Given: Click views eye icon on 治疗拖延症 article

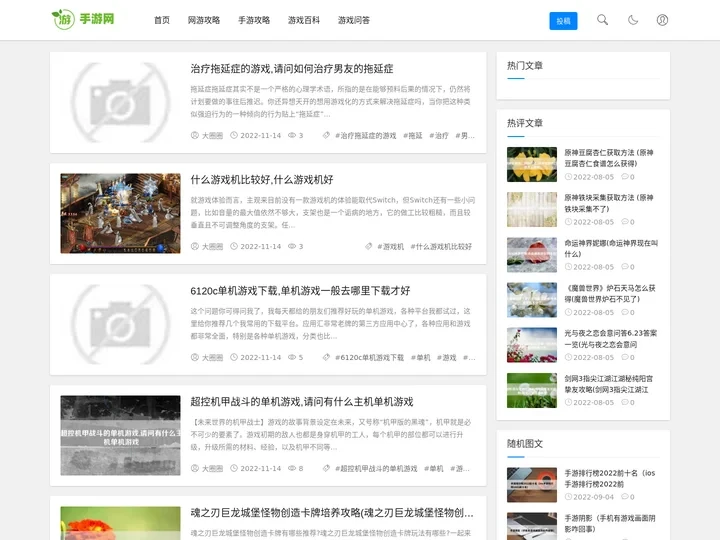Looking at the screenshot, I should coord(292,135).
